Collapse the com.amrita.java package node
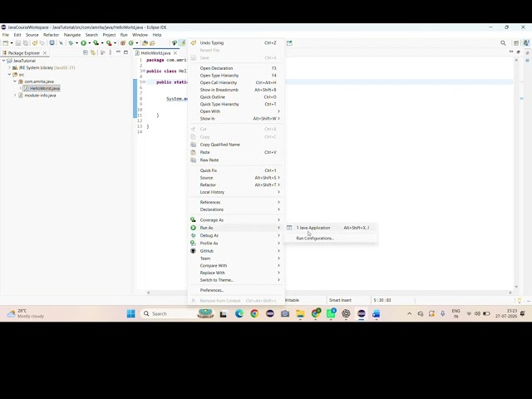Viewport: 532px width, 399px height. 15,81
